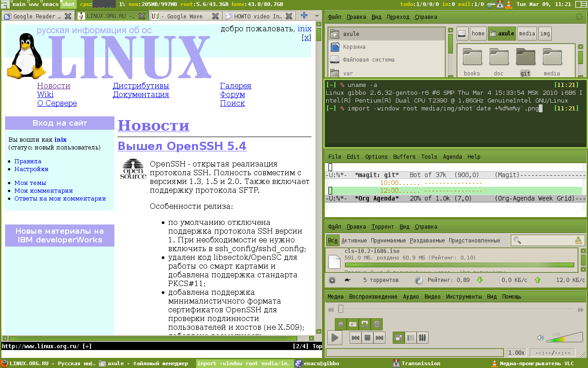588x368 pixels.
Task: Click VLC faster forward arrows icon
Action: pos(582,310)
